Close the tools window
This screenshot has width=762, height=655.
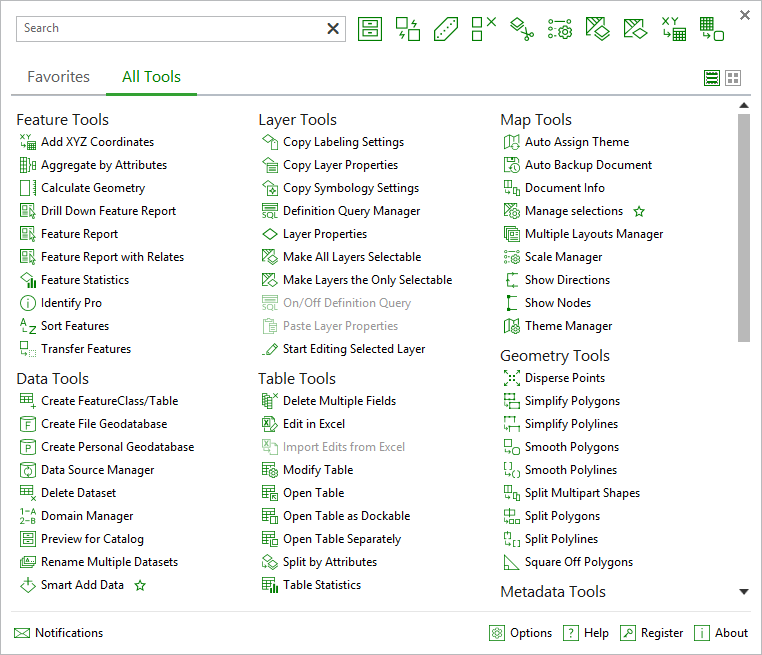(x=745, y=15)
